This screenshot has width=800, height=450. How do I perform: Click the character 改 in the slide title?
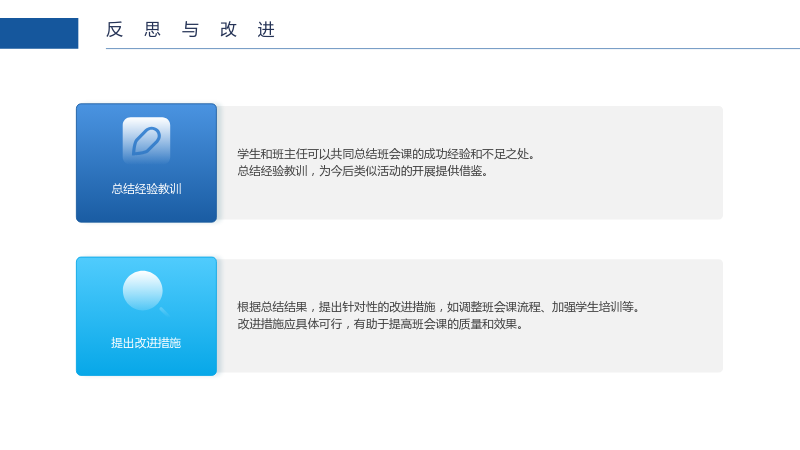pyautogui.click(x=228, y=30)
